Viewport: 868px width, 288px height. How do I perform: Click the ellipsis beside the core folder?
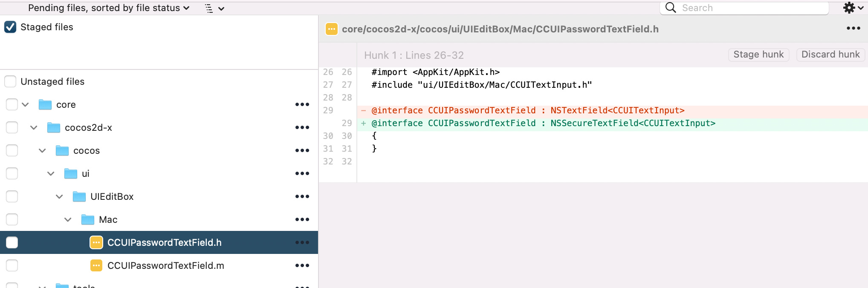point(302,104)
